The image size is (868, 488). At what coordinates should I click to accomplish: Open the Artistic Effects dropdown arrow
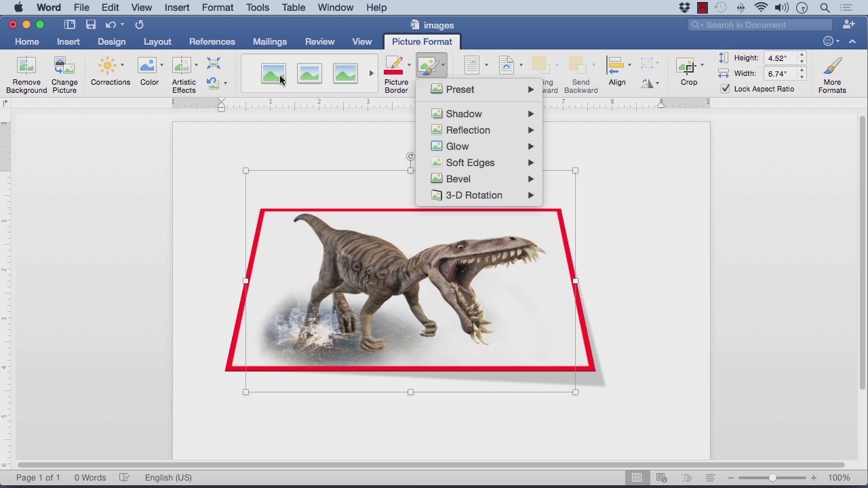196,66
